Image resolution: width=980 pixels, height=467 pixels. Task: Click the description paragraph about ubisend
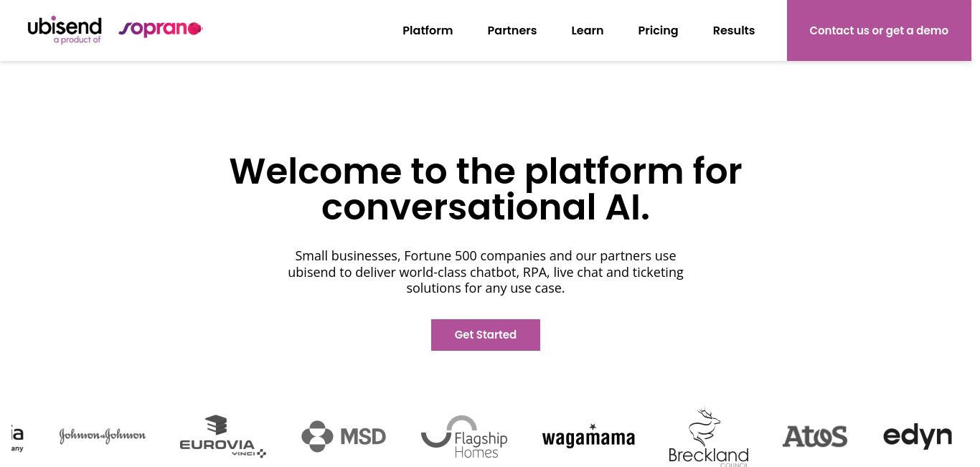click(486, 272)
